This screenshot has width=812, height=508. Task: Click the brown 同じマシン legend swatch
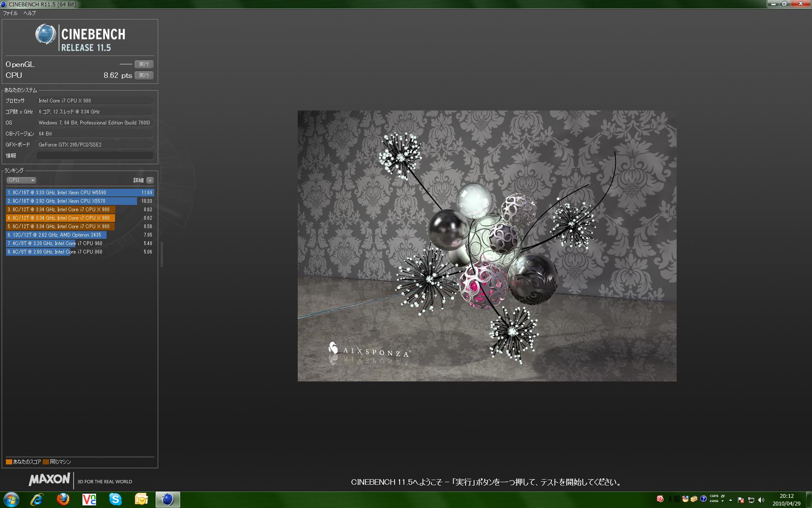coord(46,461)
